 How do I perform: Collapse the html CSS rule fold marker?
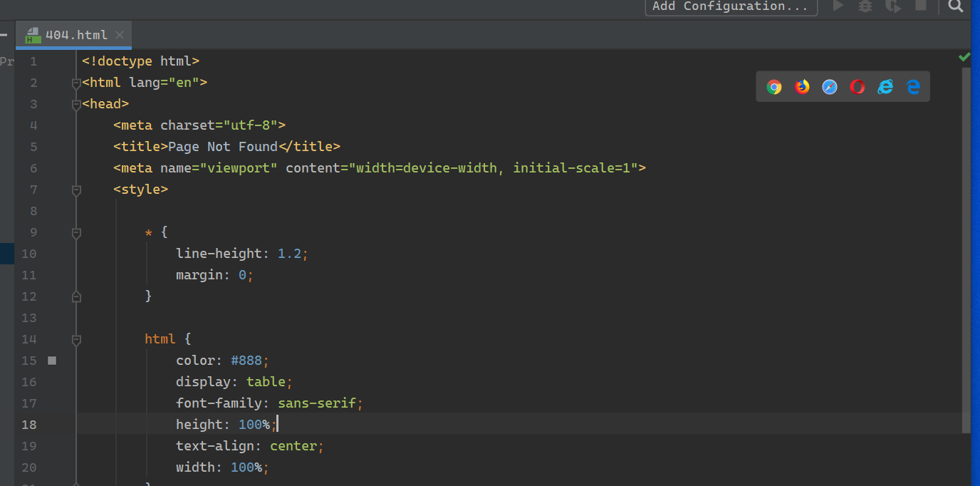(x=76, y=339)
